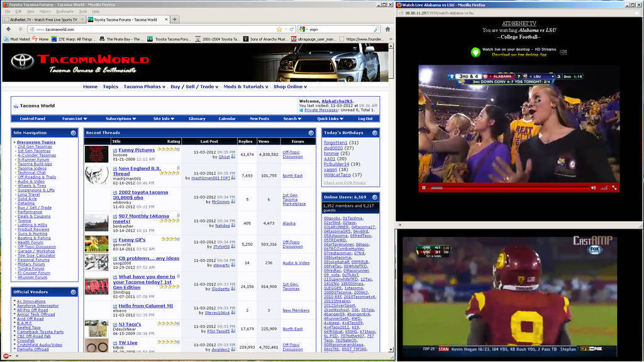Viewport: 644px width, 362px height.
Task: Open the Search dropdown in forum navbar
Action: (292, 119)
